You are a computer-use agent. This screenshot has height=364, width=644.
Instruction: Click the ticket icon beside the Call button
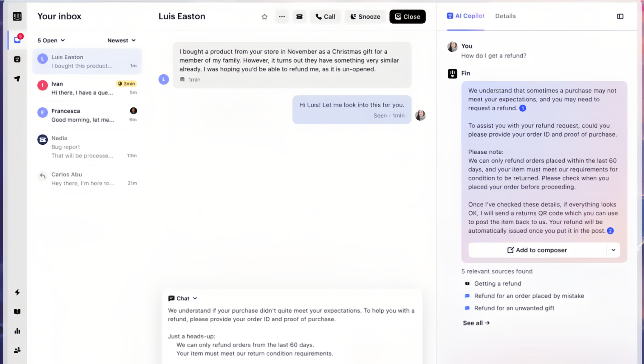coord(299,17)
